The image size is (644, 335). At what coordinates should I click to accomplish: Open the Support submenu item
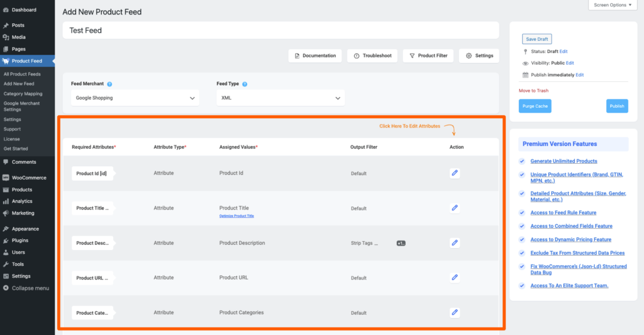(12, 129)
